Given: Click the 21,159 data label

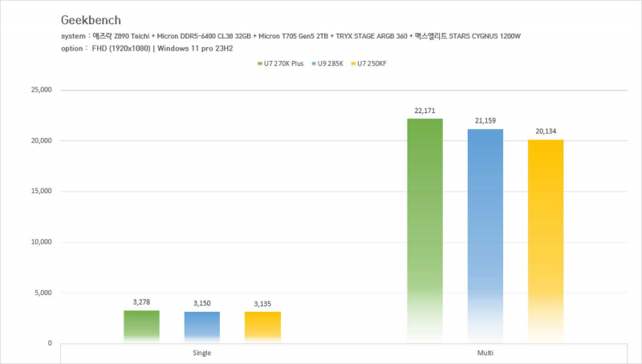Looking at the screenshot, I should click(x=486, y=121).
